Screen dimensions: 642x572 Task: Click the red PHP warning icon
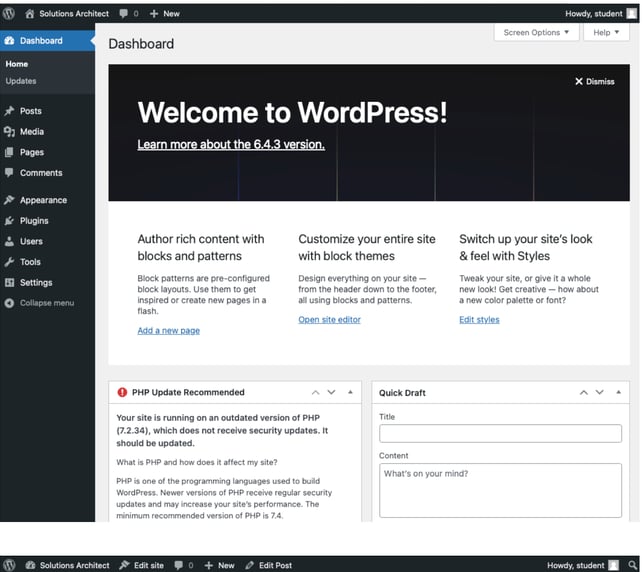pos(122,392)
